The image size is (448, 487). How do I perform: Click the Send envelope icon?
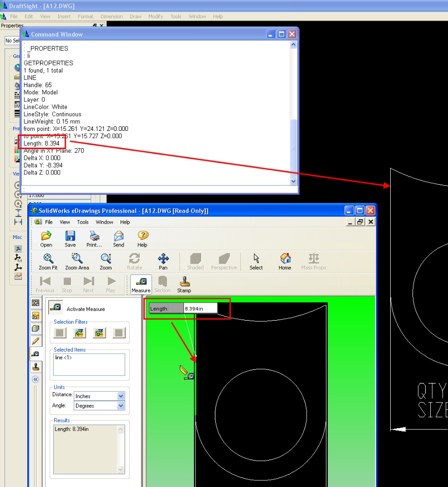(119, 239)
